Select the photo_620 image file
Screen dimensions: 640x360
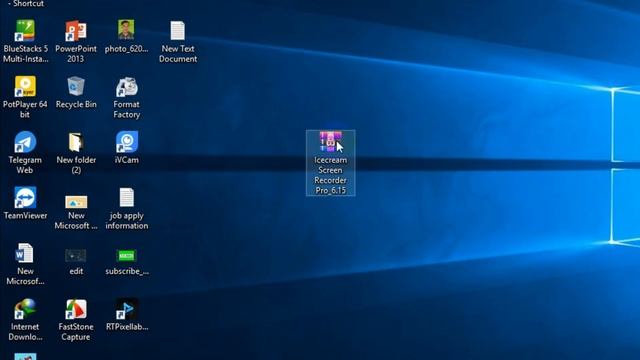pos(126,30)
